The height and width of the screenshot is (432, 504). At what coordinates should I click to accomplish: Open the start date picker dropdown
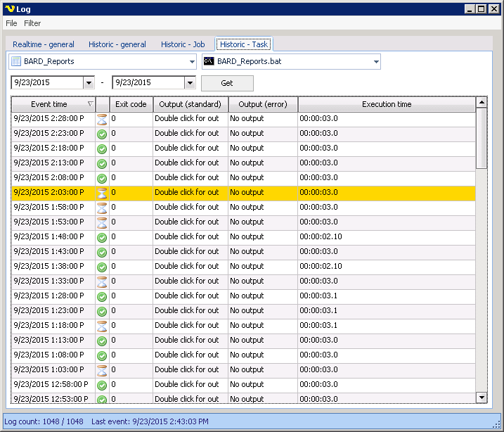point(89,83)
